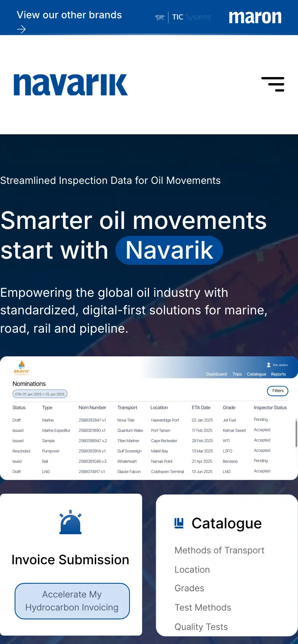
Task: Click the Bob Jenkins user icon
Action: pos(269,365)
